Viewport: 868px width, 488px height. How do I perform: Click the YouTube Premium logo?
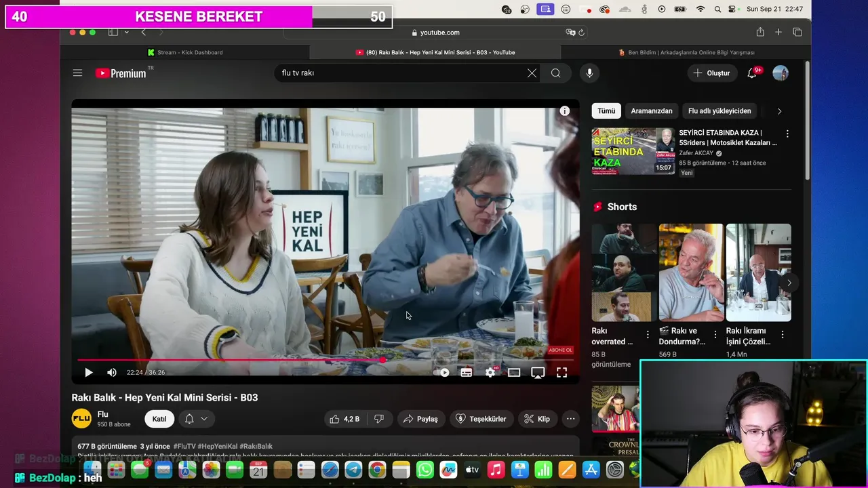121,73
